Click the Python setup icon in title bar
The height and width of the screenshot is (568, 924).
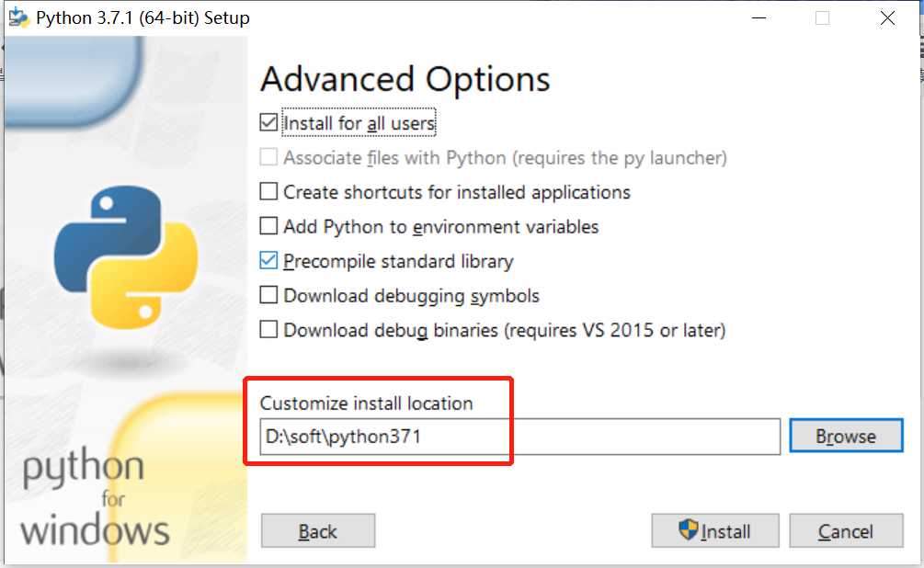[x=18, y=17]
